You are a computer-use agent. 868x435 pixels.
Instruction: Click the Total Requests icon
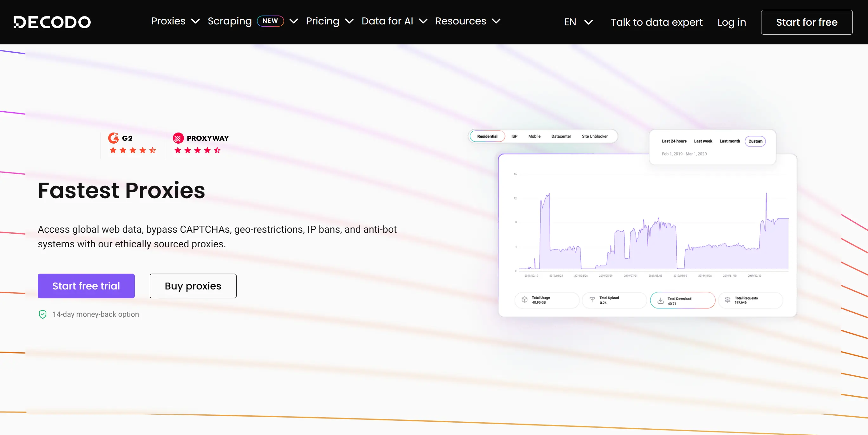[728, 300]
